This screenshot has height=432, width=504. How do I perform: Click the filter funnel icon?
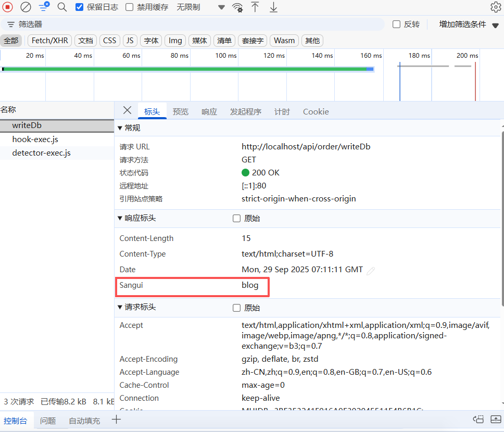pyautogui.click(x=44, y=7)
